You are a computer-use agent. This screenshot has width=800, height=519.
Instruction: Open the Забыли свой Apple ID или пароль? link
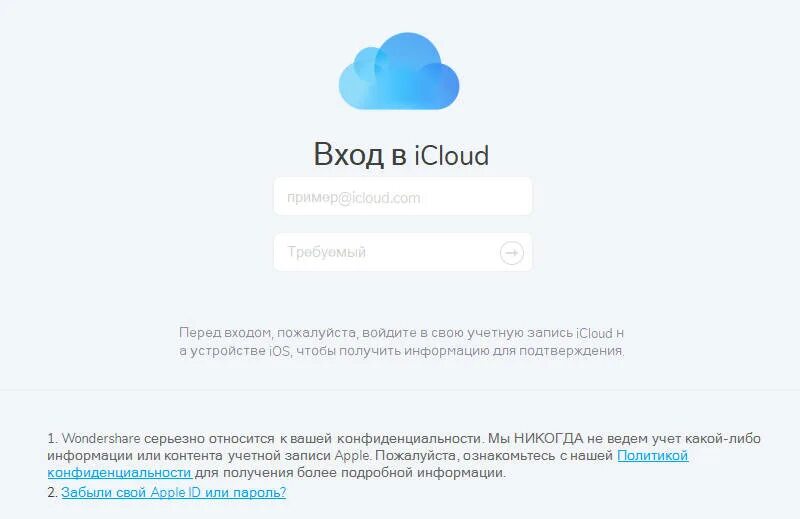[x=173, y=492]
